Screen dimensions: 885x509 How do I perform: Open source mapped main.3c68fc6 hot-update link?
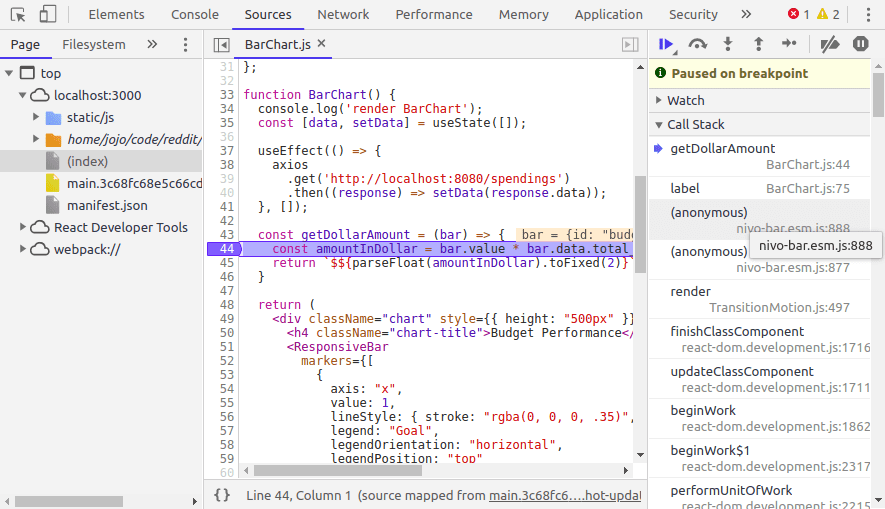pyautogui.click(x=565, y=495)
